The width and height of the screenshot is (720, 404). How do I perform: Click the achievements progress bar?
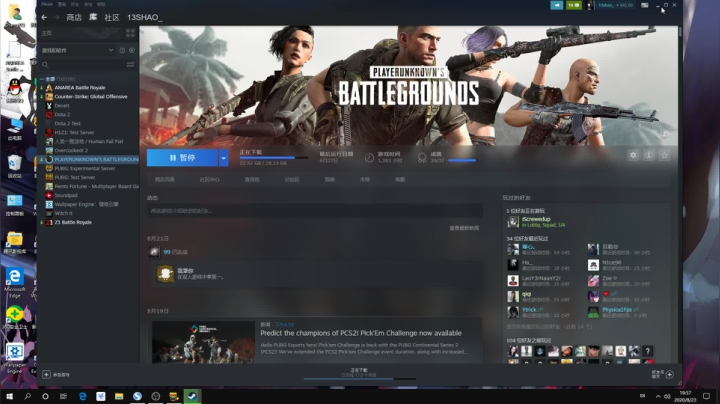[x=462, y=161]
